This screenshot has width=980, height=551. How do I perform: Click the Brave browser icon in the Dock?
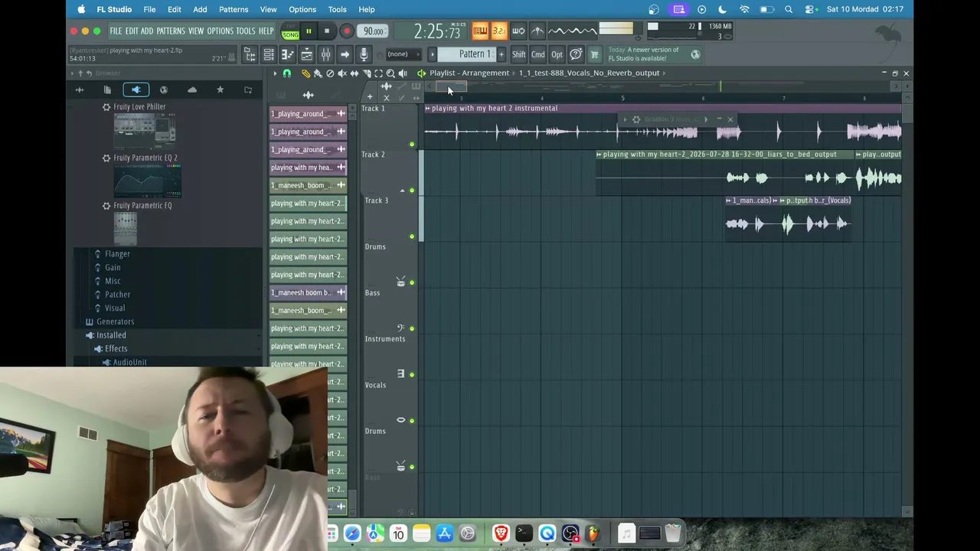[x=501, y=533]
